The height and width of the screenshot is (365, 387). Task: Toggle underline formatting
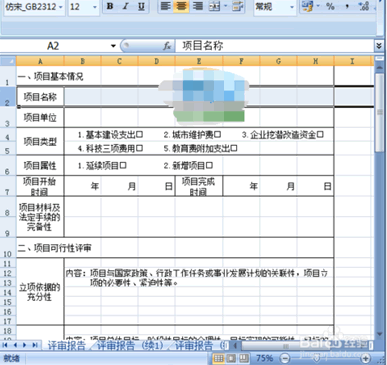(141, 6)
